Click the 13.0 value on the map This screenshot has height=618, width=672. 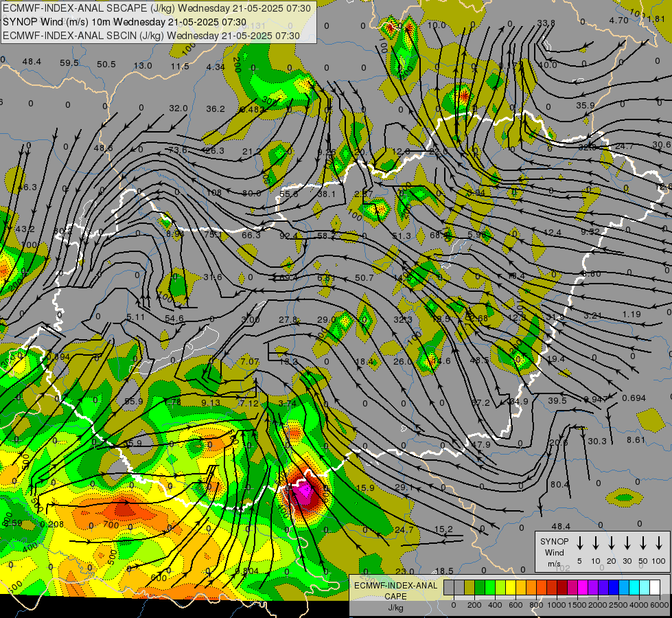[x=143, y=66]
